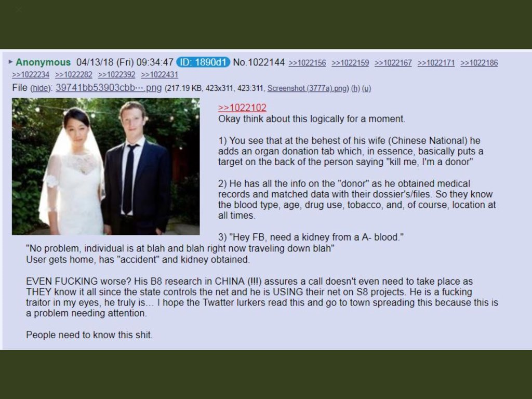Screen dimensions: 532x399
Task: Hide the attached file via (hide)
Action: point(41,88)
